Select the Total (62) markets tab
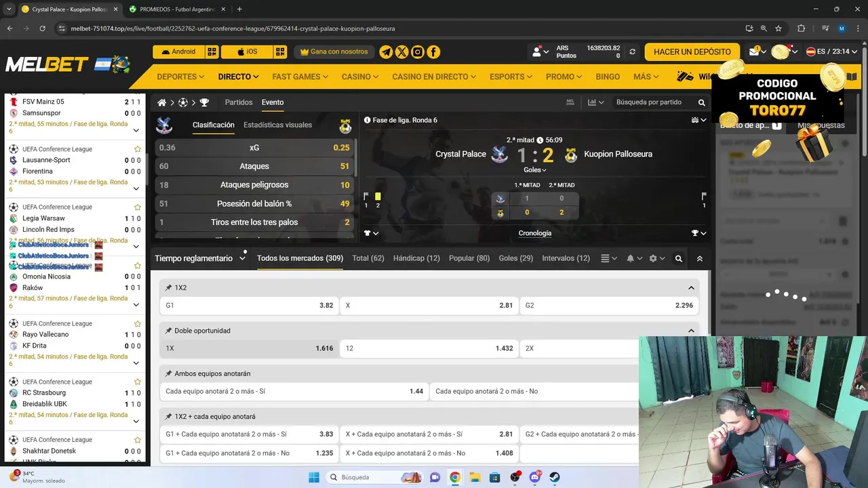The image size is (868, 488). click(368, 258)
